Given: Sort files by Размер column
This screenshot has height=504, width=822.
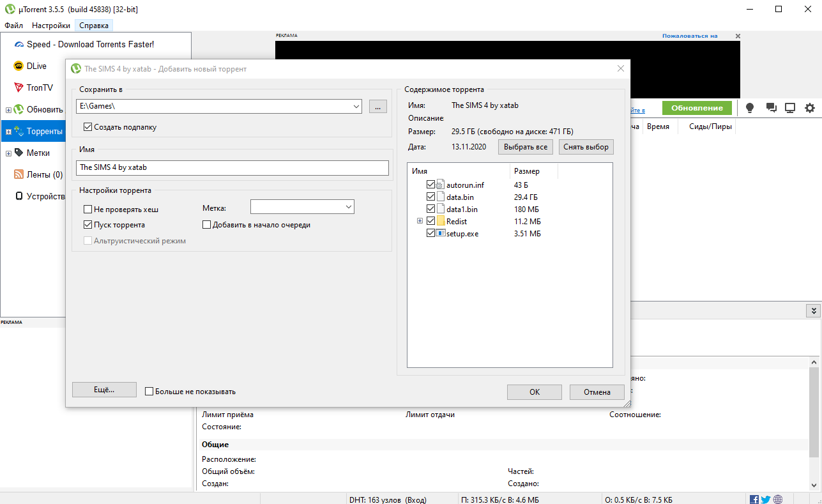Looking at the screenshot, I should (534, 171).
